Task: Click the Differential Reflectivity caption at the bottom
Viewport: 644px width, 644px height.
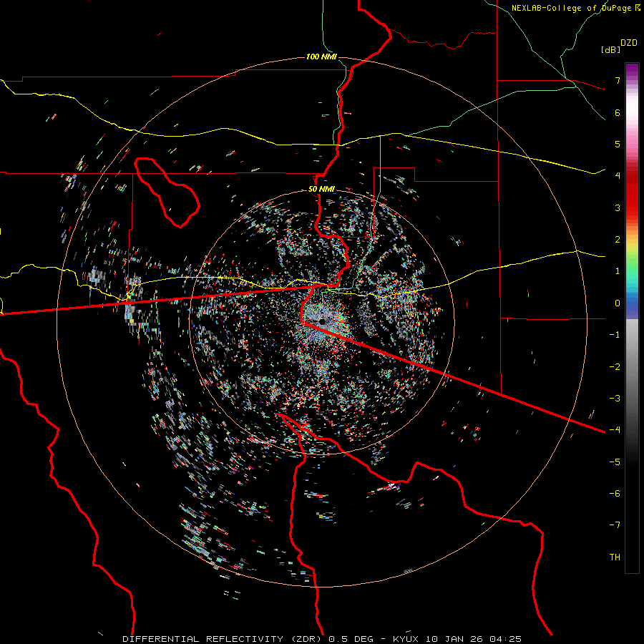Action: click(321, 639)
